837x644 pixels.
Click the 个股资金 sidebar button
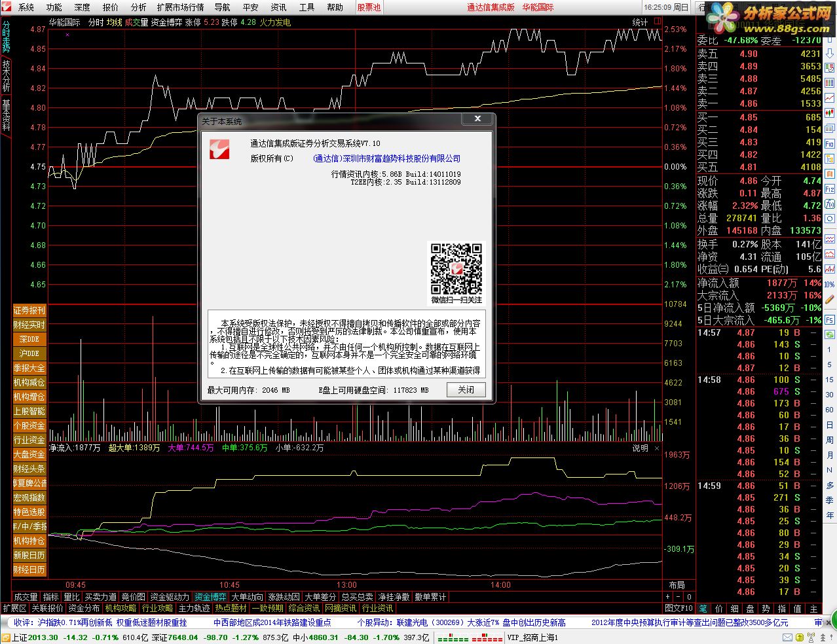click(29, 425)
